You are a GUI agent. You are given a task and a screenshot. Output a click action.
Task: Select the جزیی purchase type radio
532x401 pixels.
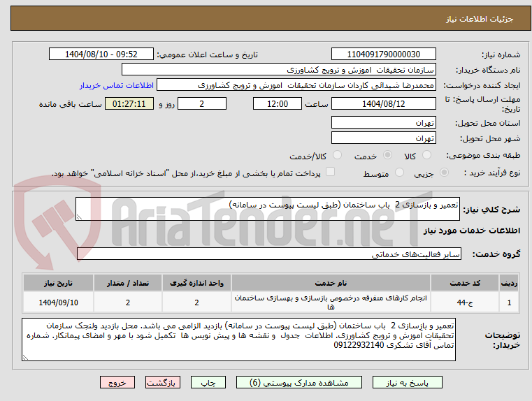[x=444, y=173]
